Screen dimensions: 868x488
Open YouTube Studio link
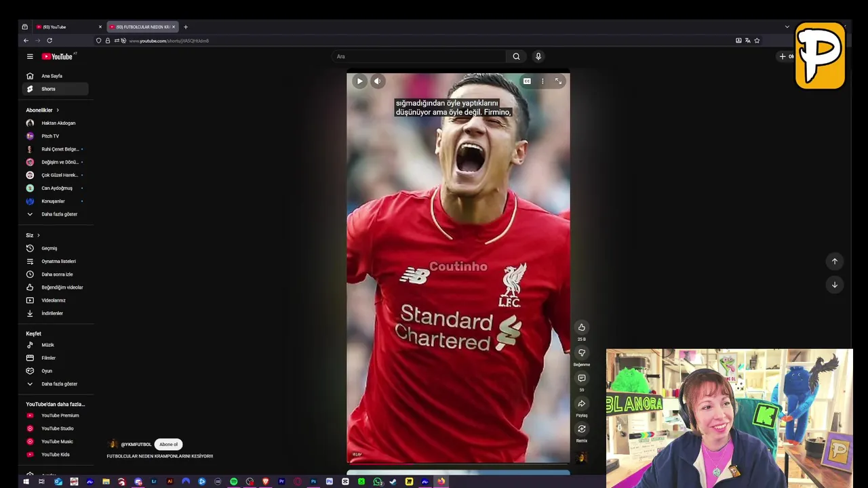coord(56,428)
